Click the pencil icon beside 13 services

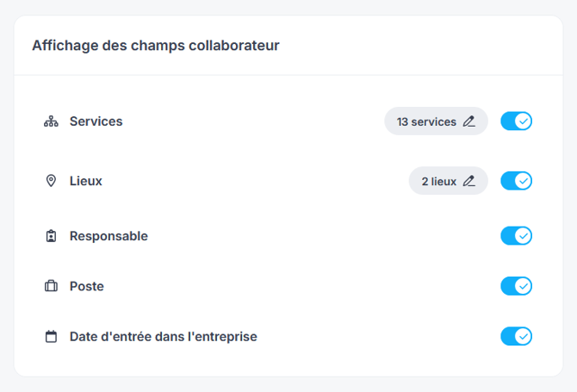pyautogui.click(x=468, y=121)
